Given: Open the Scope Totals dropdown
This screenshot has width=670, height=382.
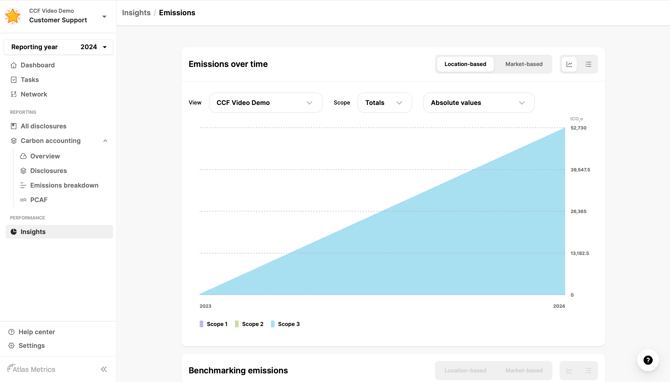Looking at the screenshot, I should point(385,103).
